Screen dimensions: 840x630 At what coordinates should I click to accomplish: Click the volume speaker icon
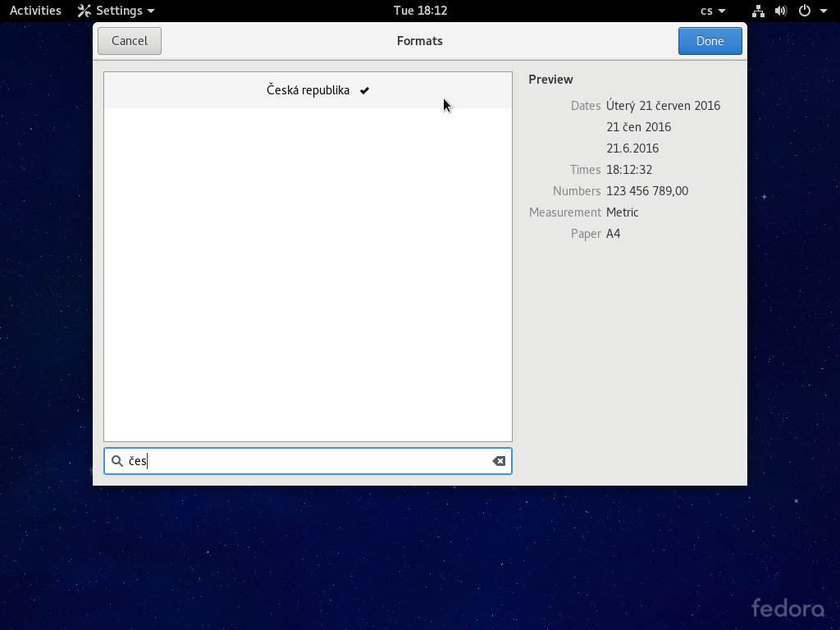point(780,11)
